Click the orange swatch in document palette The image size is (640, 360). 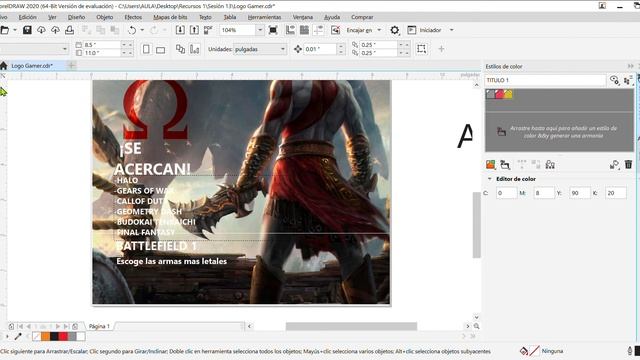(45, 336)
